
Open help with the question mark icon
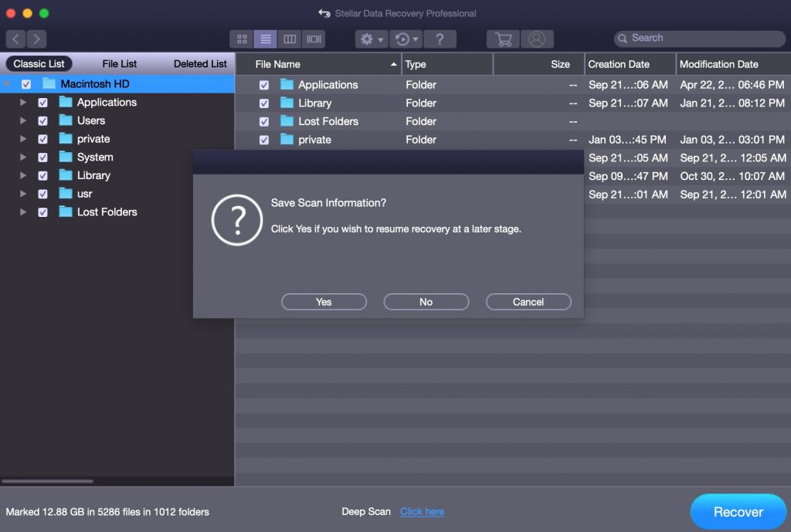[440, 39]
